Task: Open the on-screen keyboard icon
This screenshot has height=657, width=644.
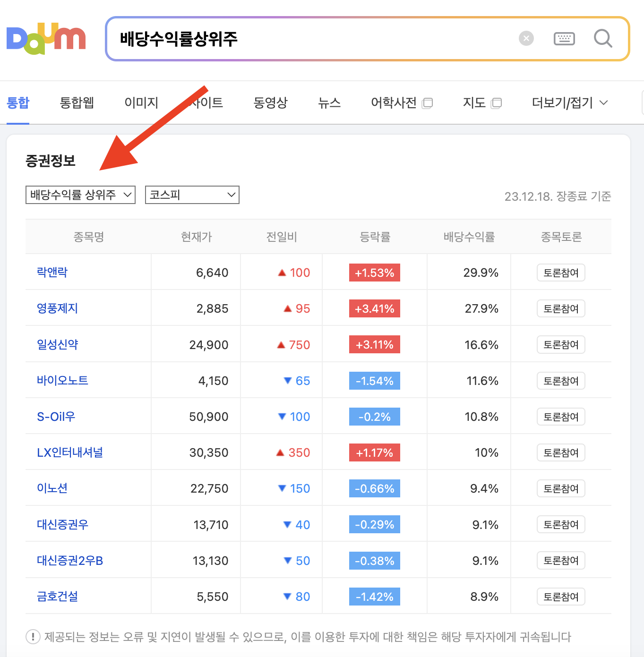Action: [564, 39]
